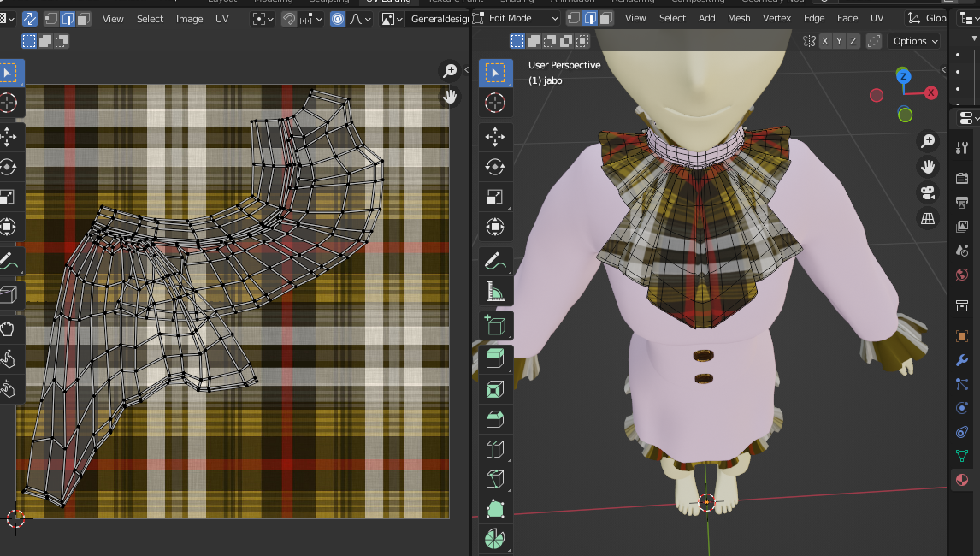This screenshot has width=980, height=556.
Task: Click the zoom magnifier in 3D viewport
Action: tap(928, 141)
